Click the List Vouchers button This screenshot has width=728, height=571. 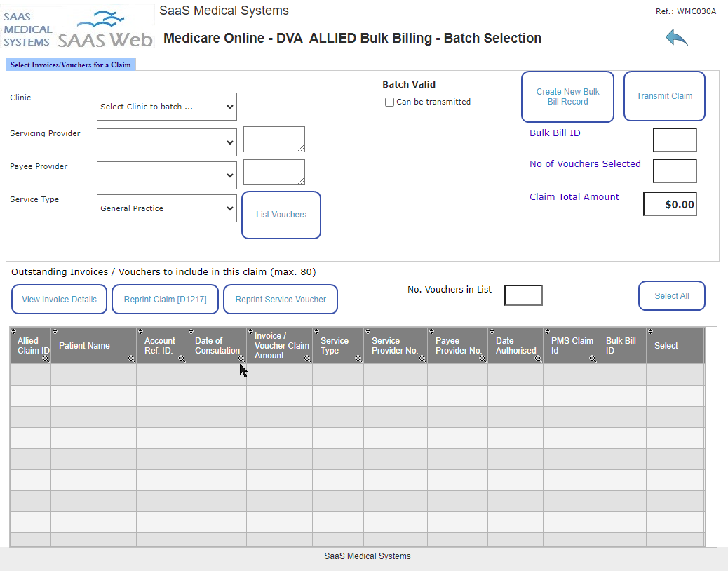[281, 215]
